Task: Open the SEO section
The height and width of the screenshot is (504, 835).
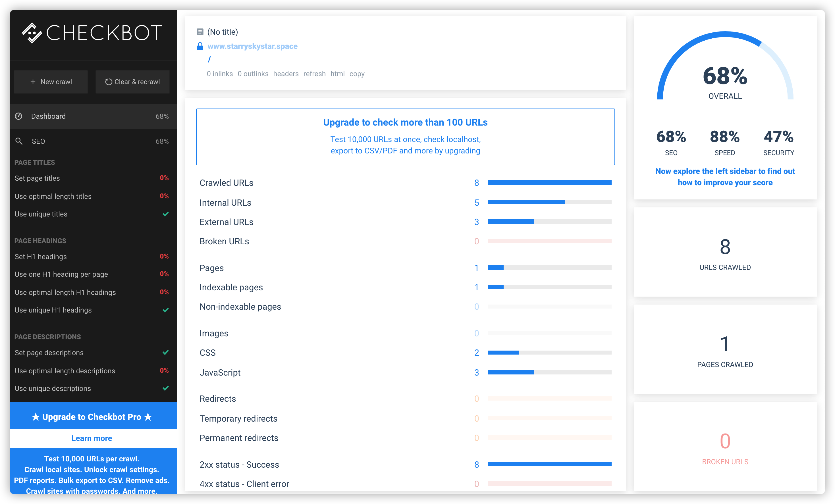Action: [x=94, y=141]
